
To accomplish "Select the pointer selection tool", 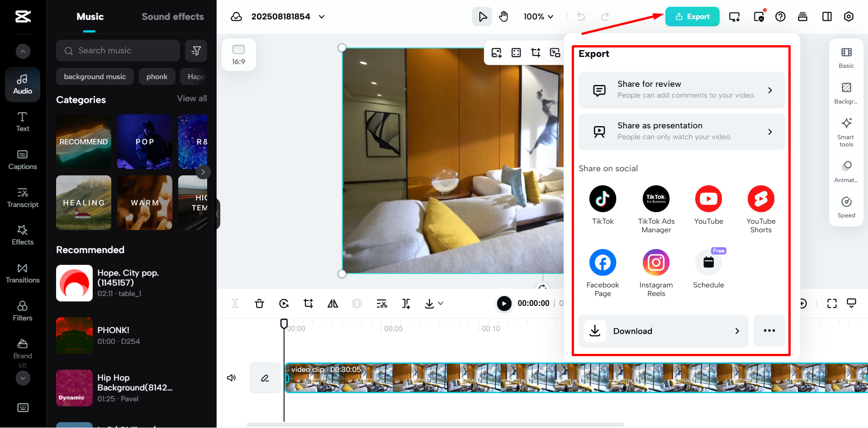I will tap(483, 17).
